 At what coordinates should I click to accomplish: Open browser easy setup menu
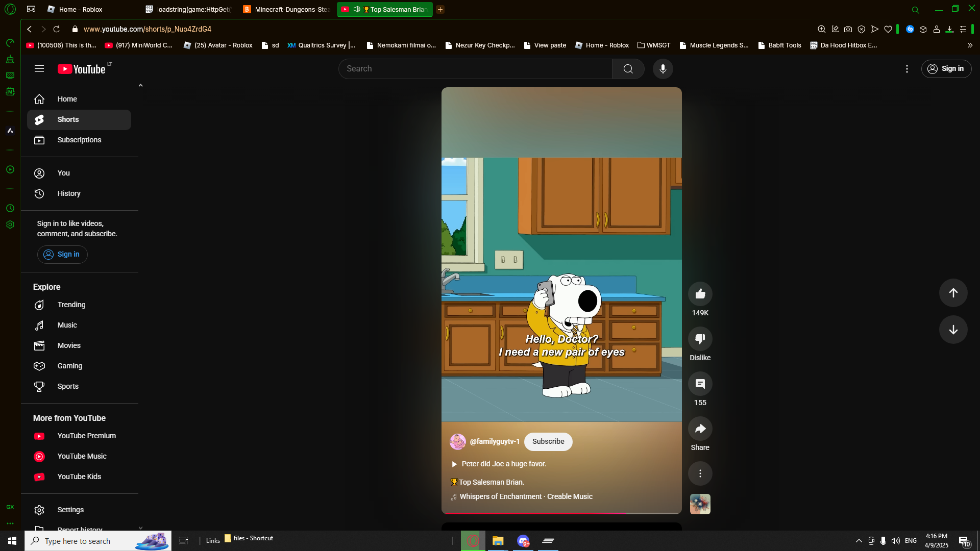(963, 29)
